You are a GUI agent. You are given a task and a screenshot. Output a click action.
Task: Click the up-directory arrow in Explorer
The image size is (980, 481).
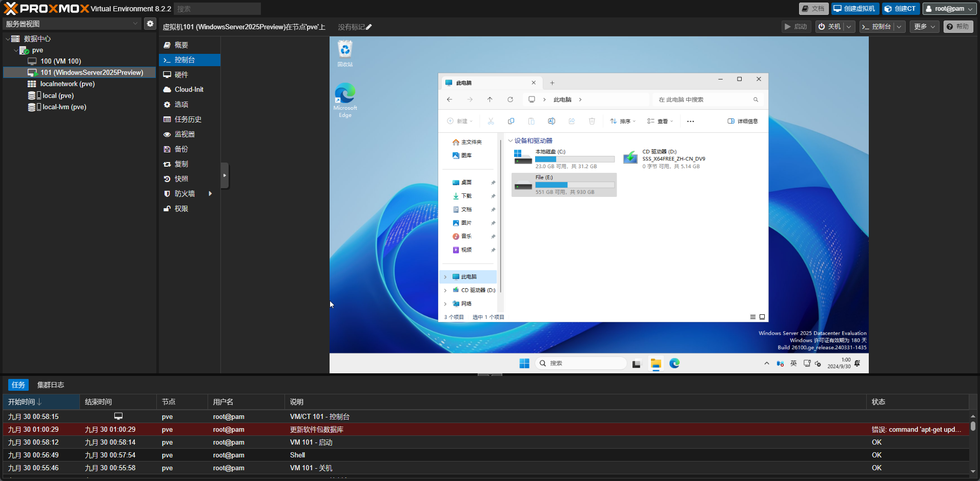pyautogui.click(x=489, y=99)
